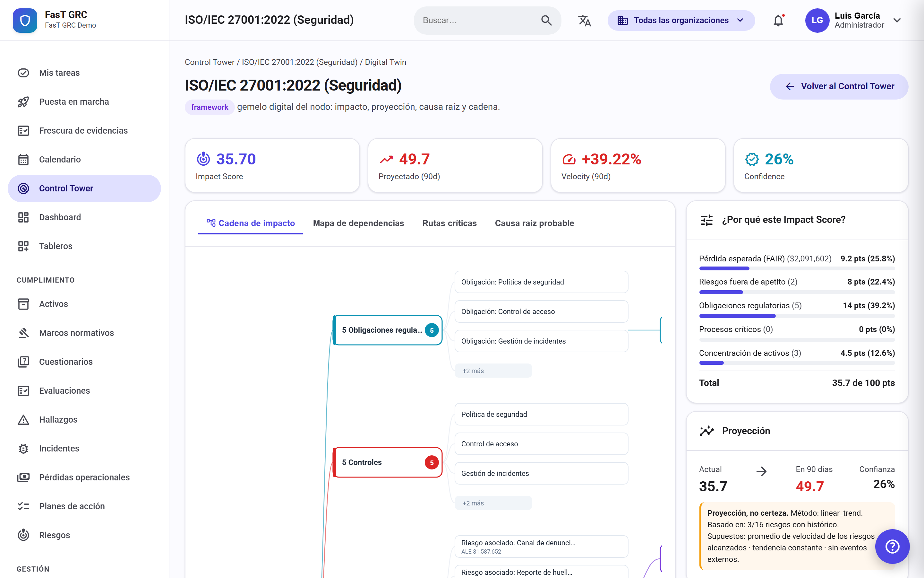Click the Hallazgos warning triangle icon

click(x=23, y=420)
